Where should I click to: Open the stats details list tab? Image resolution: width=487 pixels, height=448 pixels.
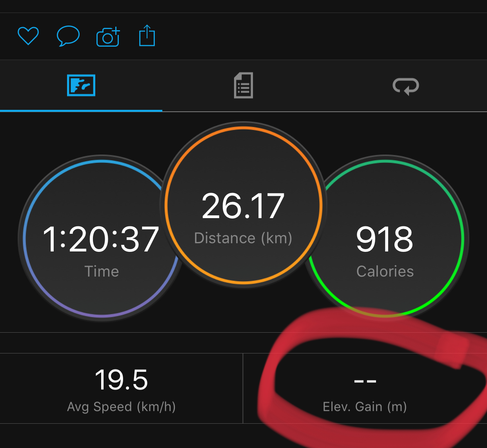(x=243, y=85)
